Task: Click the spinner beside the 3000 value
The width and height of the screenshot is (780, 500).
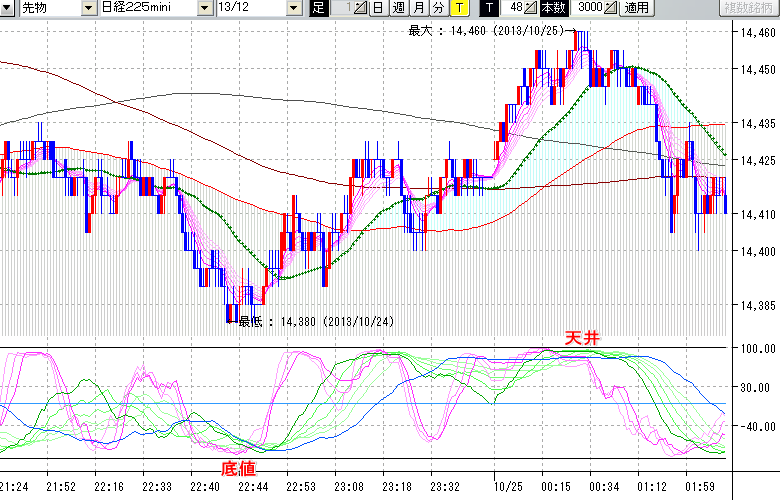Action: pos(611,8)
